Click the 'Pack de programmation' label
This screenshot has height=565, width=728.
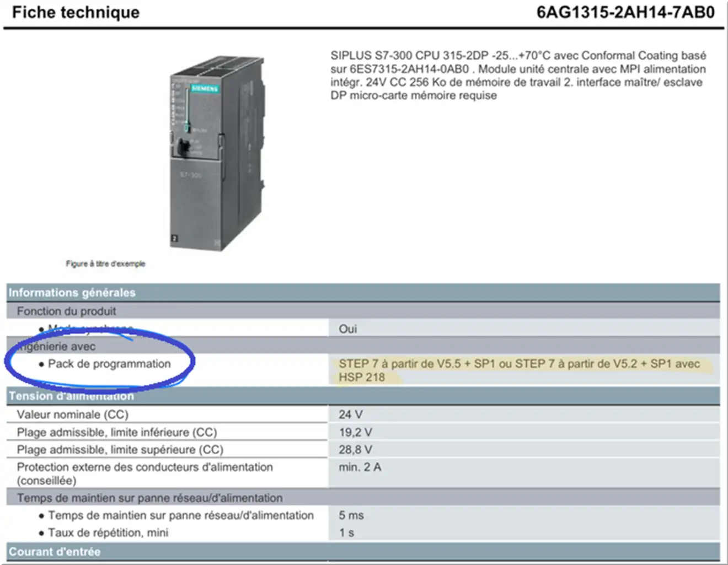pyautogui.click(x=109, y=364)
